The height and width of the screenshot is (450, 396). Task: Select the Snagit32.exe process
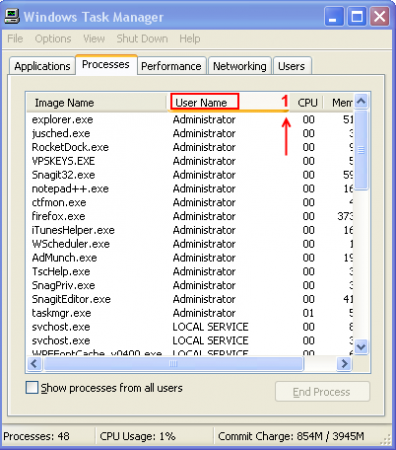[190, 175]
